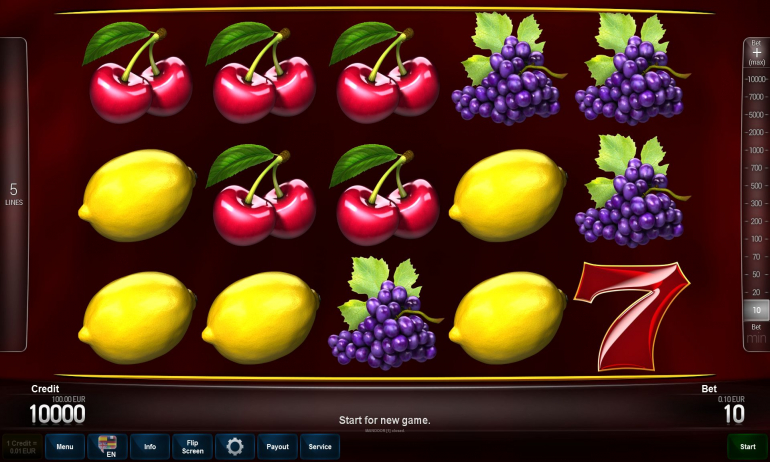770x462 pixels.
Task: Select the 7000 bet level
Action: pos(756,97)
